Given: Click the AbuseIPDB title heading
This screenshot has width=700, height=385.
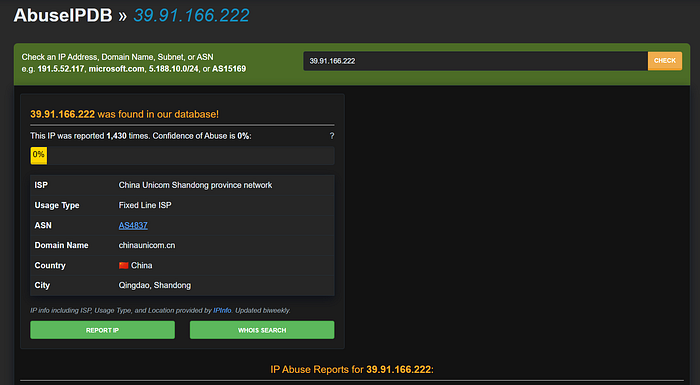Looking at the screenshot, I should pyautogui.click(x=63, y=15).
